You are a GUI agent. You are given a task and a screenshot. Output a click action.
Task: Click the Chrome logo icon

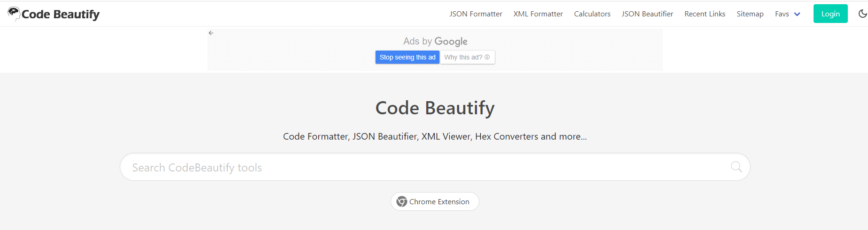pyautogui.click(x=402, y=201)
